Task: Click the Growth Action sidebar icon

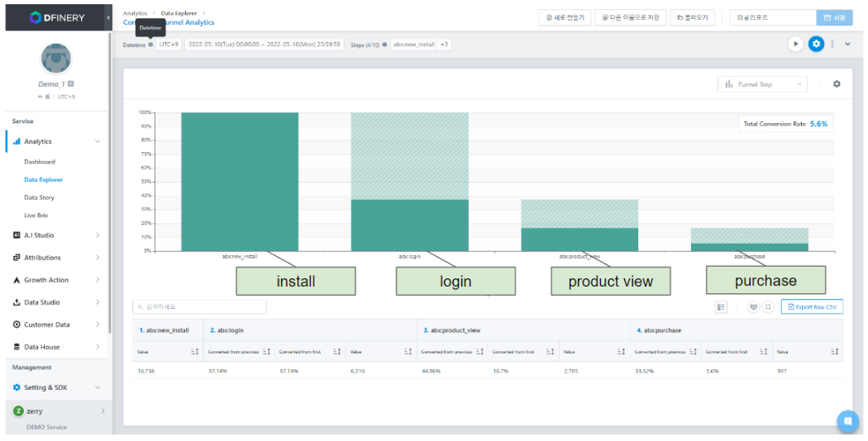Action: point(17,280)
